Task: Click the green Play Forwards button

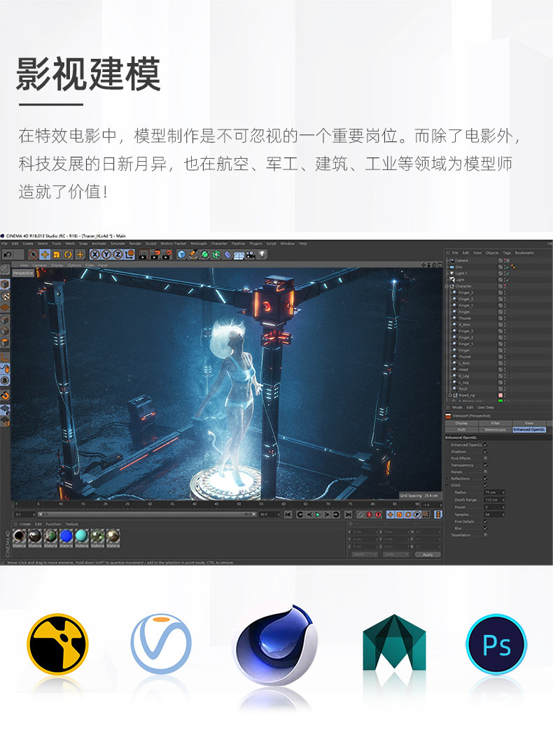Action: tap(318, 515)
